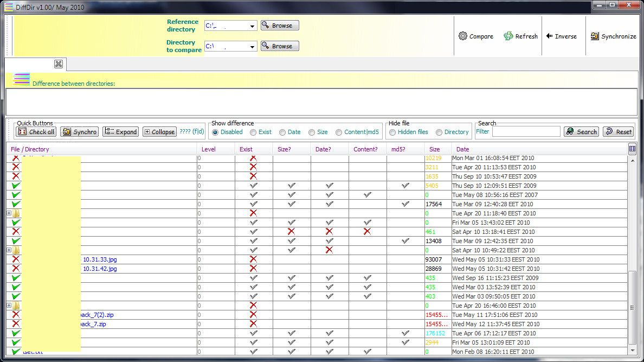This screenshot has width=644, height=362.
Task: Browse for the Reference directory
Action: point(280,26)
